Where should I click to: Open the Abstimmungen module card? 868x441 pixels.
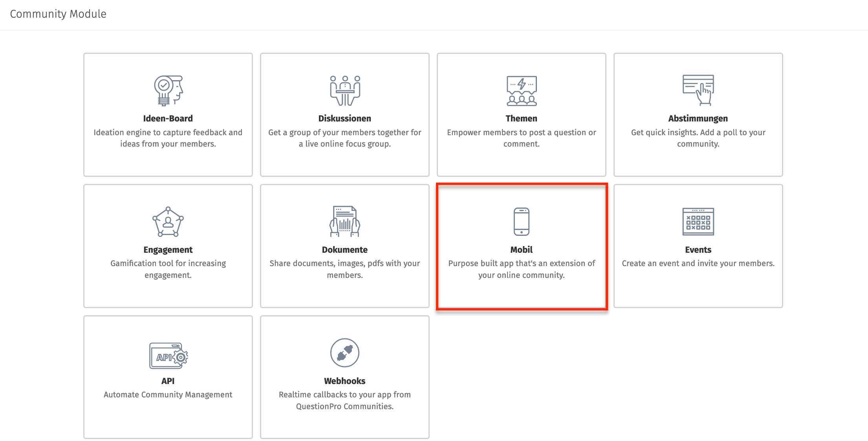tap(698, 115)
